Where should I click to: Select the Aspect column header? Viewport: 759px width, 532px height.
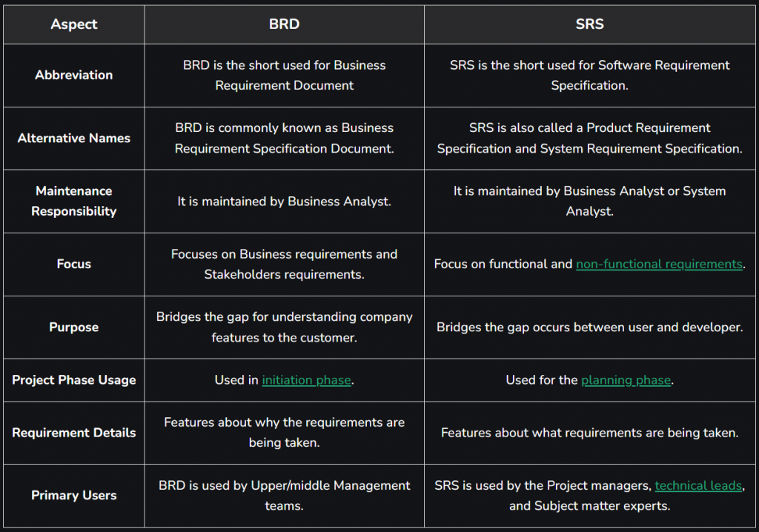point(74,24)
